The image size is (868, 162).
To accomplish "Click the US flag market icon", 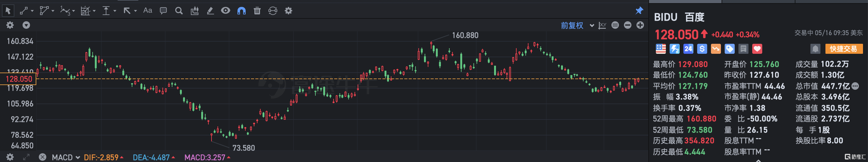I will coord(661,49).
